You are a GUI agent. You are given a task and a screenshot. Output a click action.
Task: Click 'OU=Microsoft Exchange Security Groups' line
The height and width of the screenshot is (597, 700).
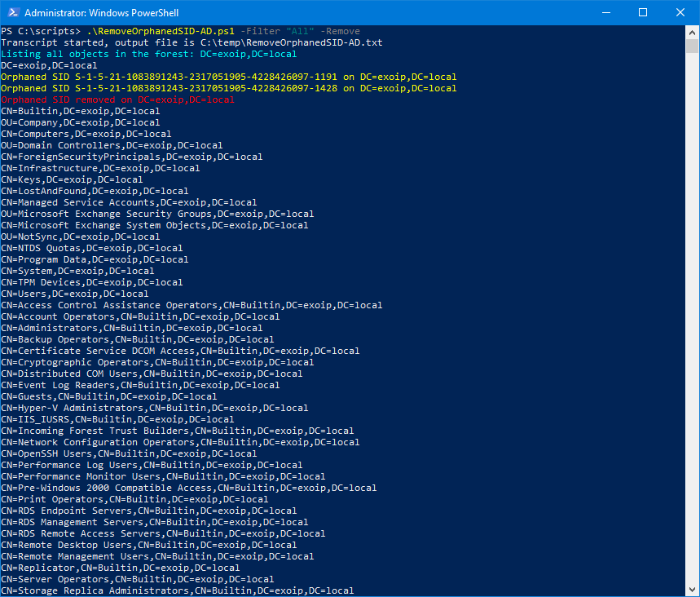(157, 214)
